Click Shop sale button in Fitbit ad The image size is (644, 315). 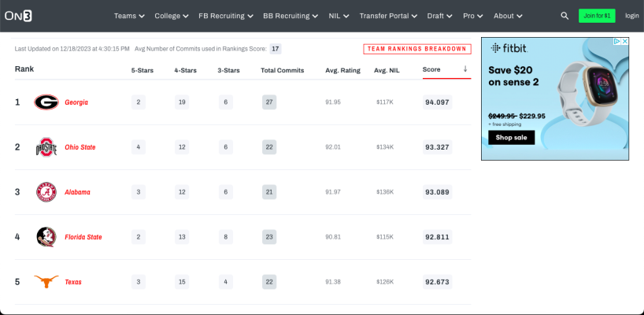pyautogui.click(x=511, y=138)
